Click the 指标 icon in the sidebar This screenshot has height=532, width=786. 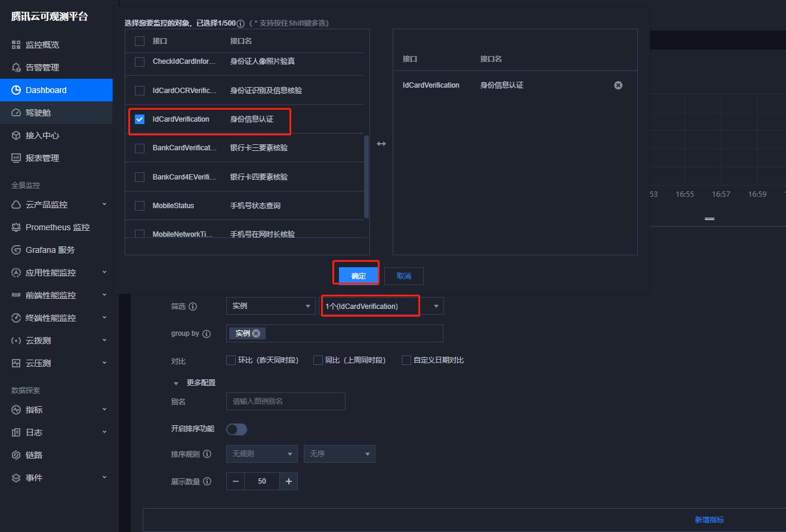tap(16, 410)
